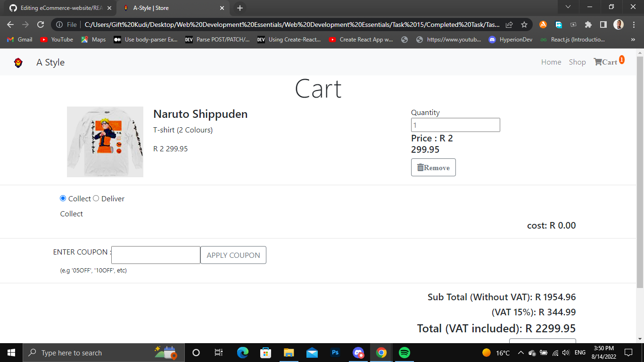Click the Quantity input field
Screen dimensions: 644x362
[455, 125]
